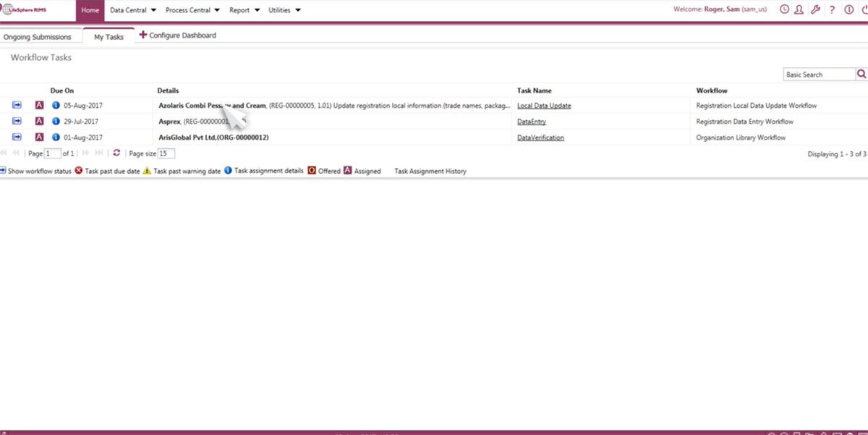
Task: Show workflow status for the Azolaris task
Action: point(17,106)
